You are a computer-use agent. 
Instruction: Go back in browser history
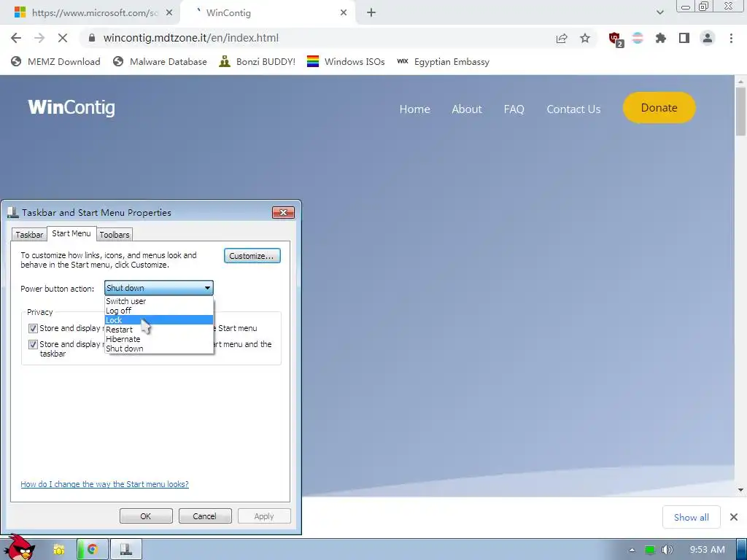click(16, 38)
